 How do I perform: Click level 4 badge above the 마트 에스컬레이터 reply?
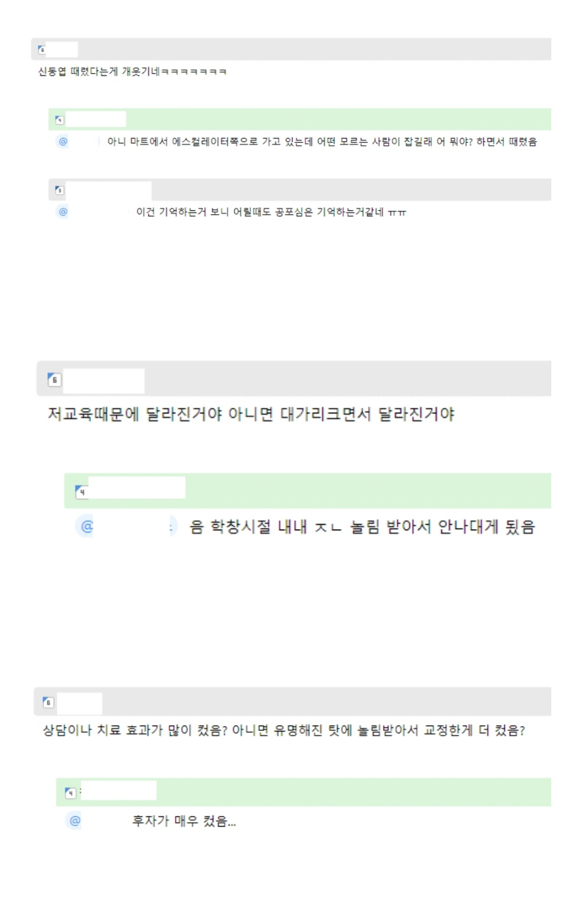[x=59, y=120]
